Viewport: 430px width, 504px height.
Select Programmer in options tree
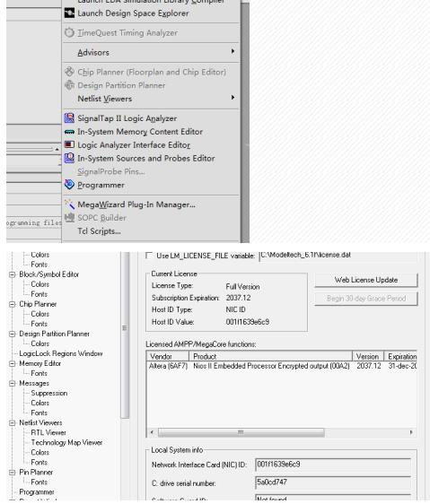pyautogui.click(x=37, y=492)
